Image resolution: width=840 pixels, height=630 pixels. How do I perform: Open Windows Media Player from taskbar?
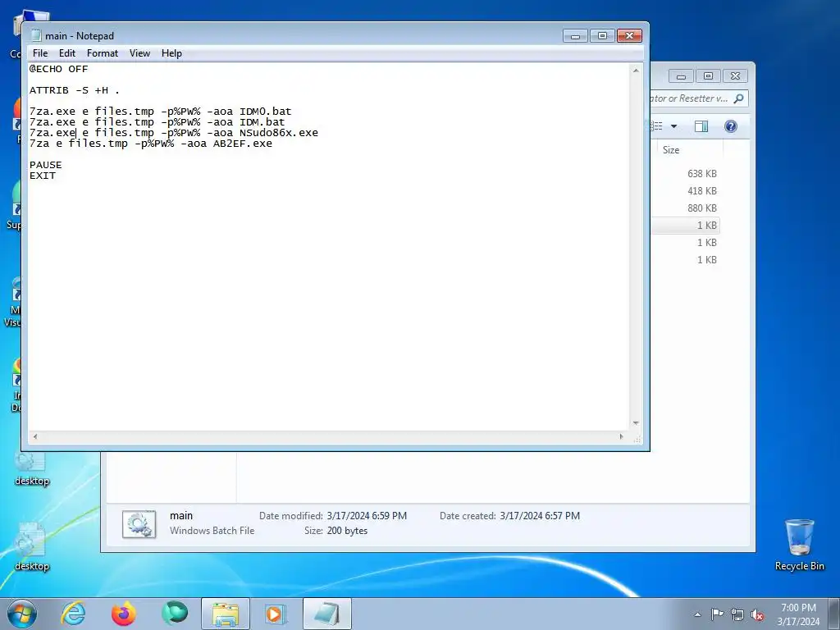pyautogui.click(x=276, y=614)
